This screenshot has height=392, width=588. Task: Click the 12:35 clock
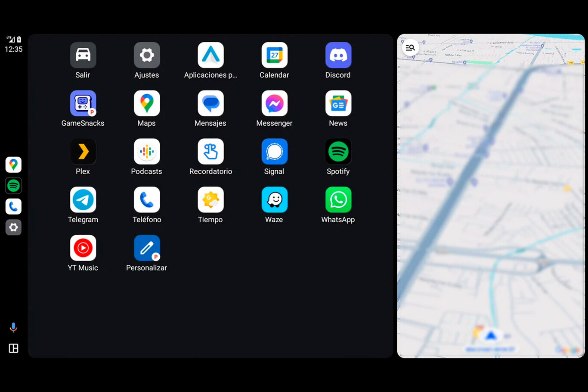[13, 49]
